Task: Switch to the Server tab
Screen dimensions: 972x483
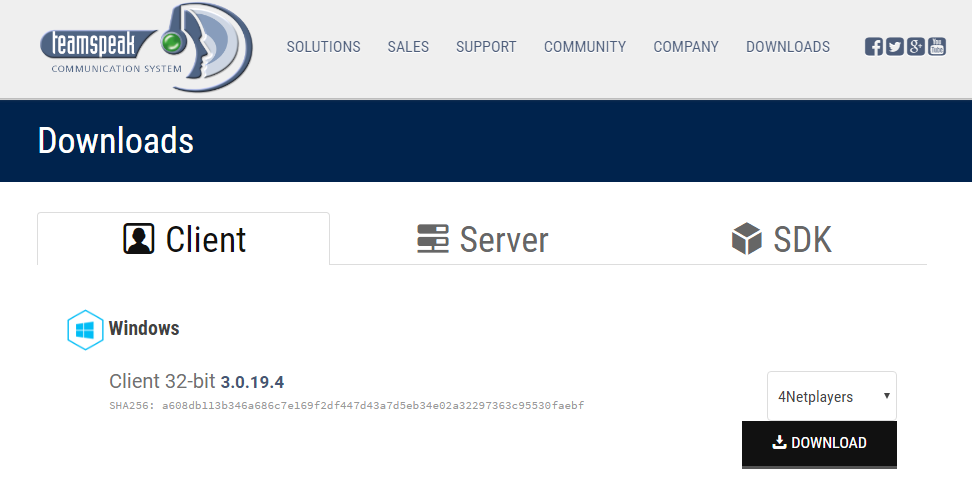Action: click(x=482, y=239)
